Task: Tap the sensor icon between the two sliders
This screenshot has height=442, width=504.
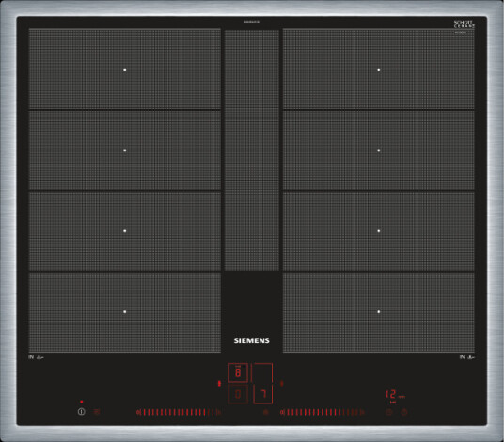Action: click(265, 412)
